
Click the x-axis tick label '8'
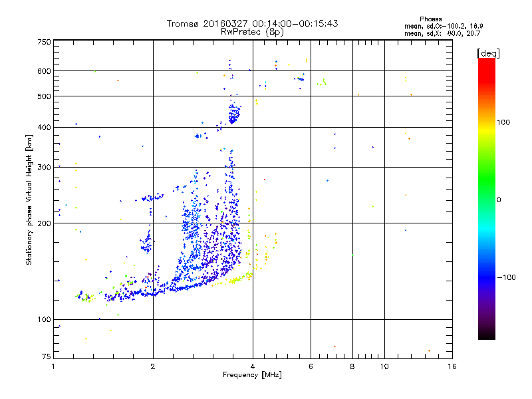[x=352, y=366]
